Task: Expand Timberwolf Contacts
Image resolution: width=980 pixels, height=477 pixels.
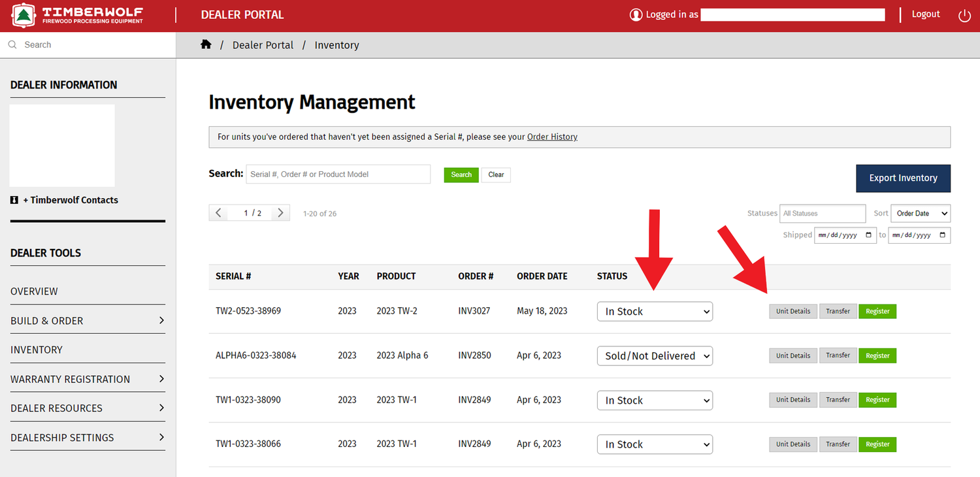Action: (x=71, y=200)
